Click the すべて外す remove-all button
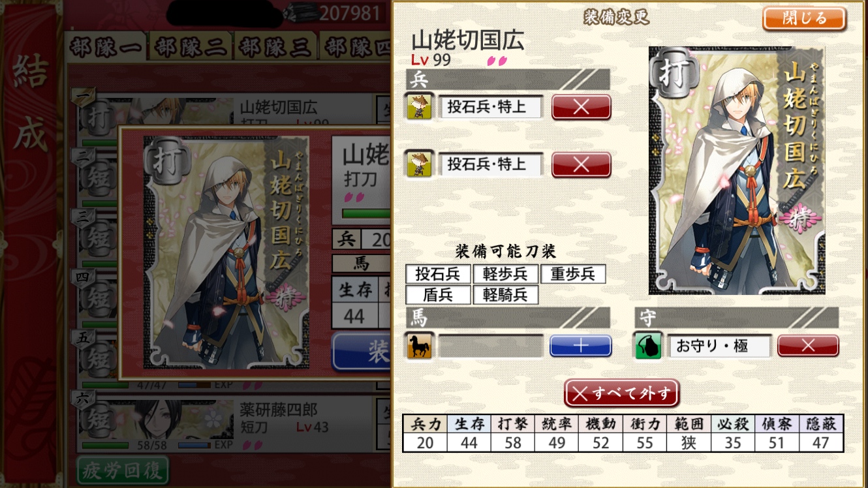868x488 pixels. (x=622, y=393)
